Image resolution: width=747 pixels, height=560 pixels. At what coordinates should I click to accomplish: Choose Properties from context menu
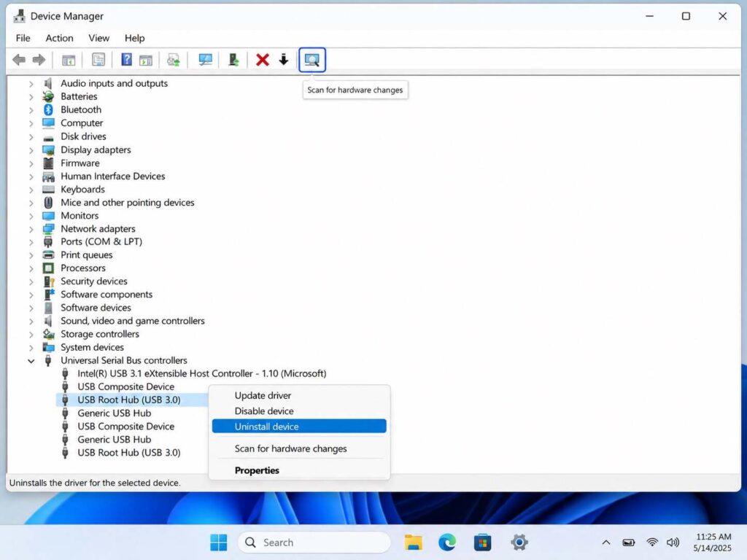tap(299, 470)
